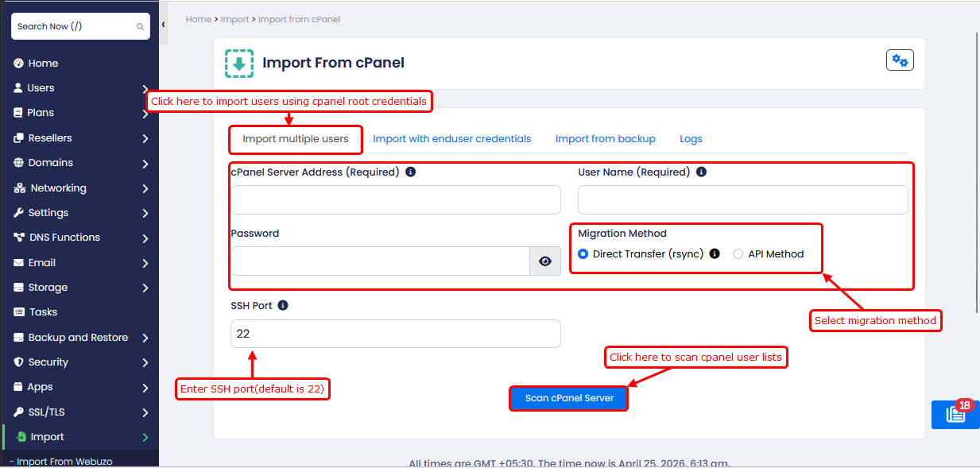
Task: Click the Apps icon in sidebar
Action: click(x=19, y=387)
